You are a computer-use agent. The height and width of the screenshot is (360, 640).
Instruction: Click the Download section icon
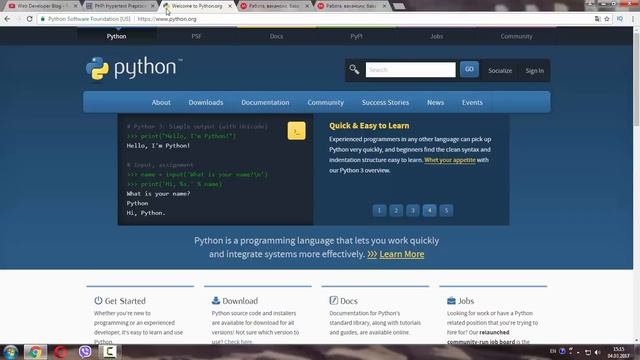click(x=216, y=300)
